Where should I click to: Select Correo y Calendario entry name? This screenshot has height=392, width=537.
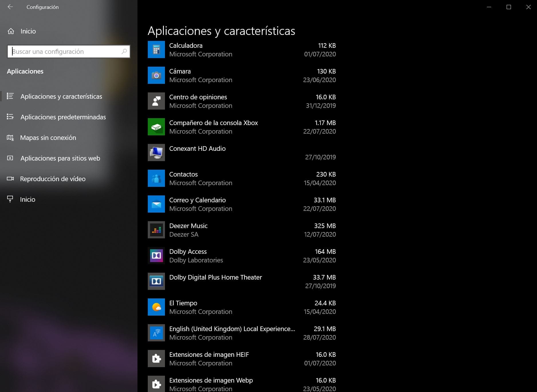pyautogui.click(x=198, y=200)
